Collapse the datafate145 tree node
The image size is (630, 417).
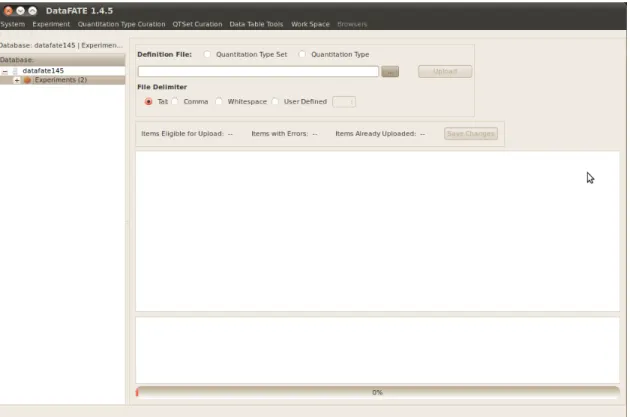[5, 71]
